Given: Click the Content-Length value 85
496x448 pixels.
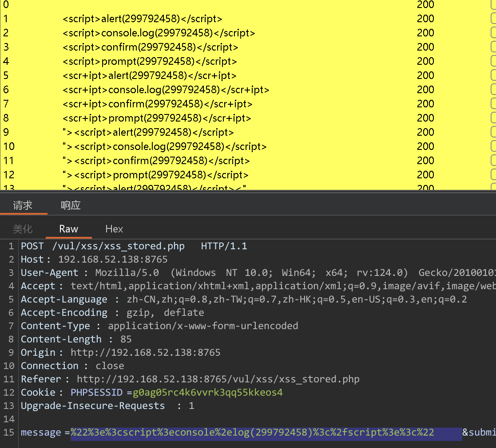Looking at the screenshot, I should pyautogui.click(x=126, y=339).
